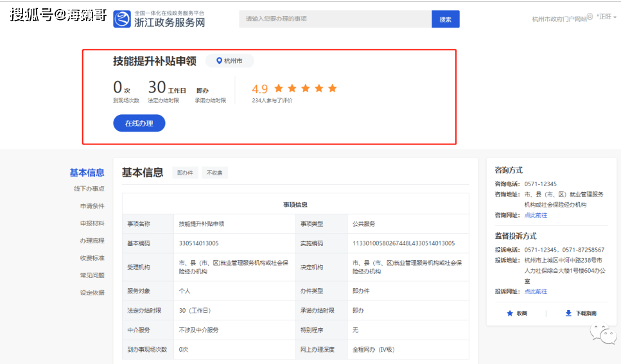
Task: Click the 杭州市政府门户网站 link
Action: tap(559, 19)
